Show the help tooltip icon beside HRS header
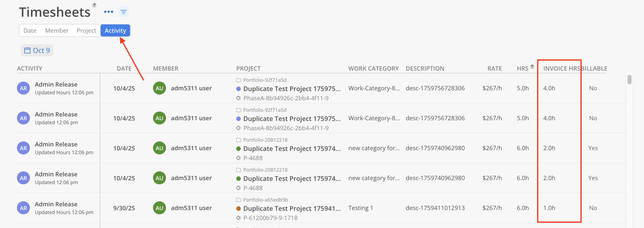 pyautogui.click(x=532, y=67)
